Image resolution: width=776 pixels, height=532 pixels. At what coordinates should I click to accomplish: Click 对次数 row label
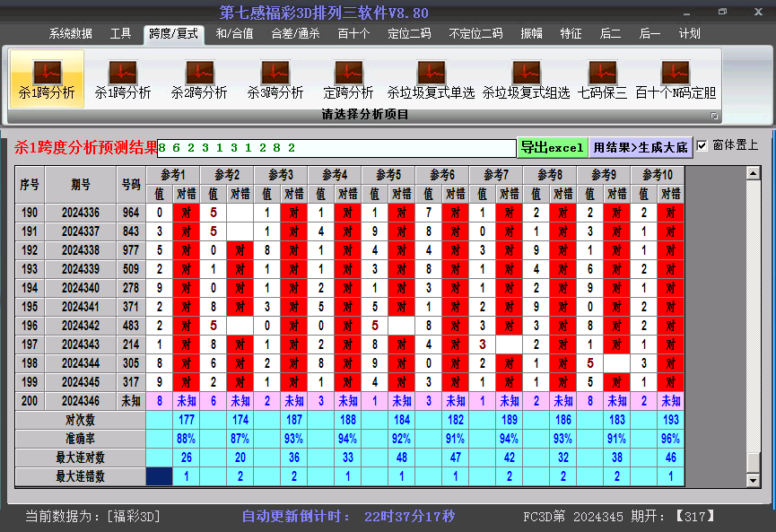(x=80, y=420)
